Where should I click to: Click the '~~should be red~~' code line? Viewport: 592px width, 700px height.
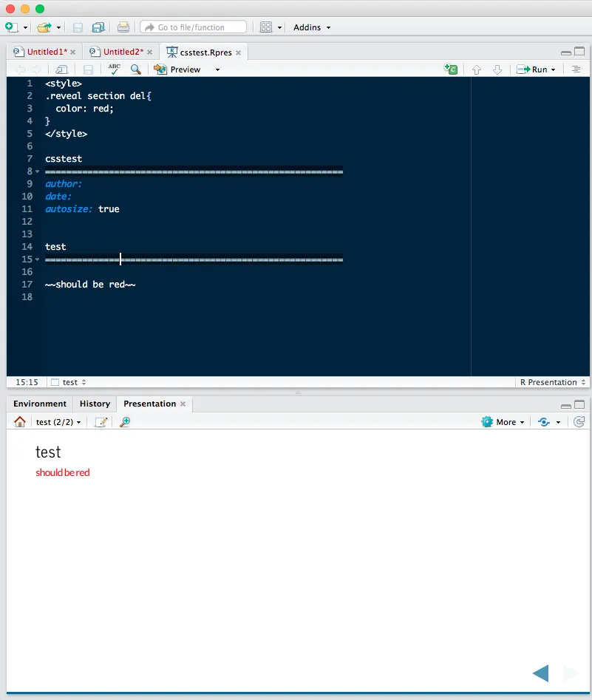point(90,285)
